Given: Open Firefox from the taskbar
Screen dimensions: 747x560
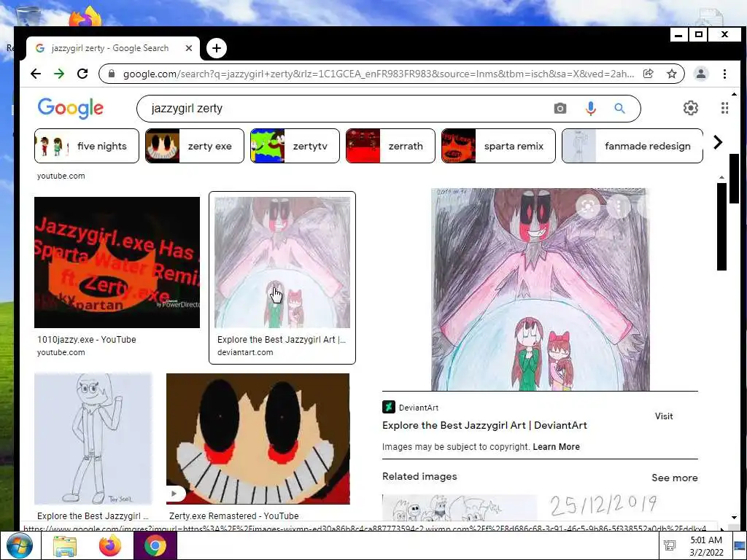Looking at the screenshot, I should pyautogui.click(x=110, y=545).
